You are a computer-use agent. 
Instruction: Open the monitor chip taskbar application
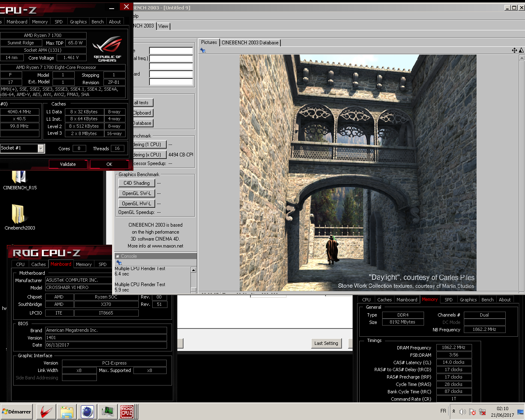click(108, 411)
